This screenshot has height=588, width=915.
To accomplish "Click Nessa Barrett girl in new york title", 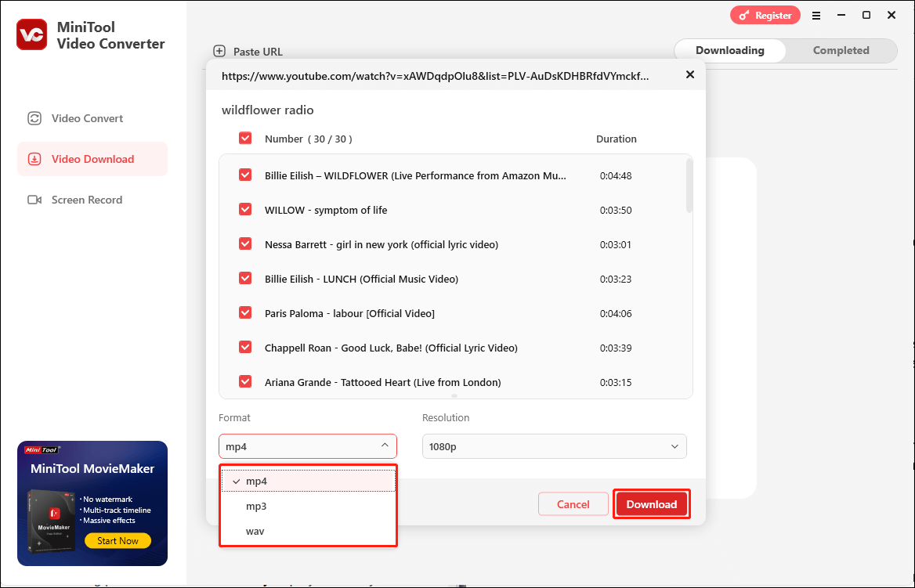I will [x=382, y=244].
